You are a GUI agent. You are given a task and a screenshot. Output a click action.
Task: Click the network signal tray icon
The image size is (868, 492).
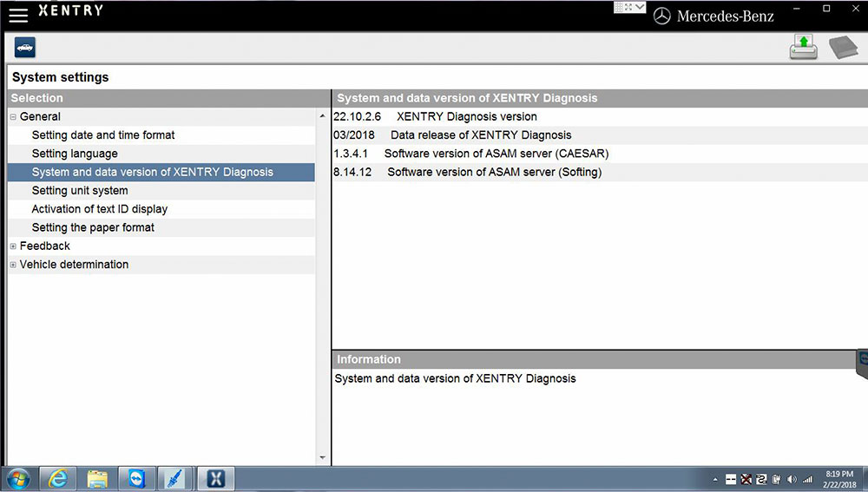tap(807, 479)
